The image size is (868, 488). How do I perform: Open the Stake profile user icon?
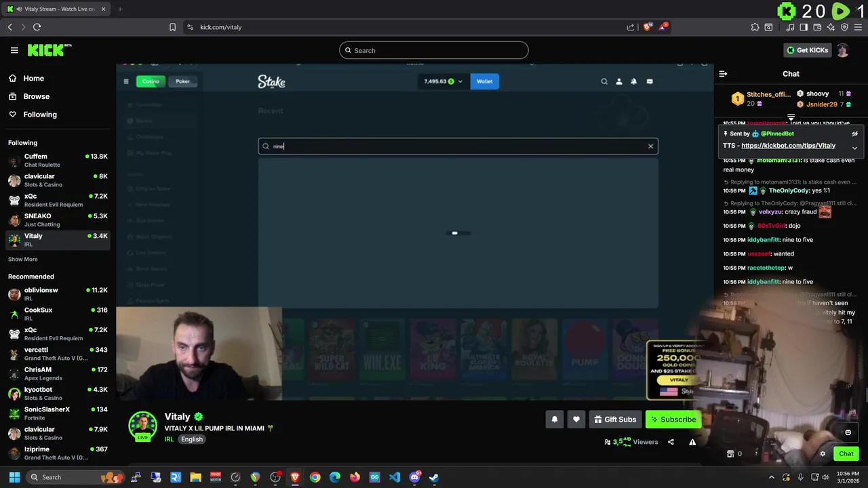point(618,81)
